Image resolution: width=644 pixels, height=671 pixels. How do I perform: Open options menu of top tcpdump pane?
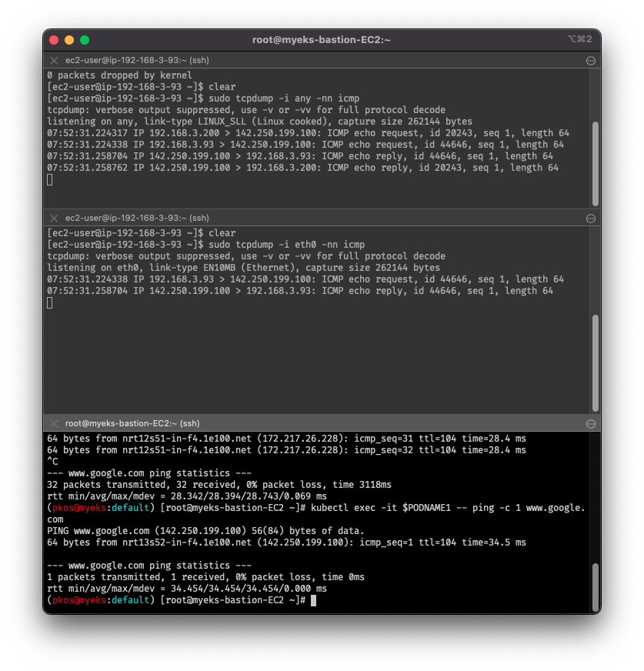click(x=590, y=61)
